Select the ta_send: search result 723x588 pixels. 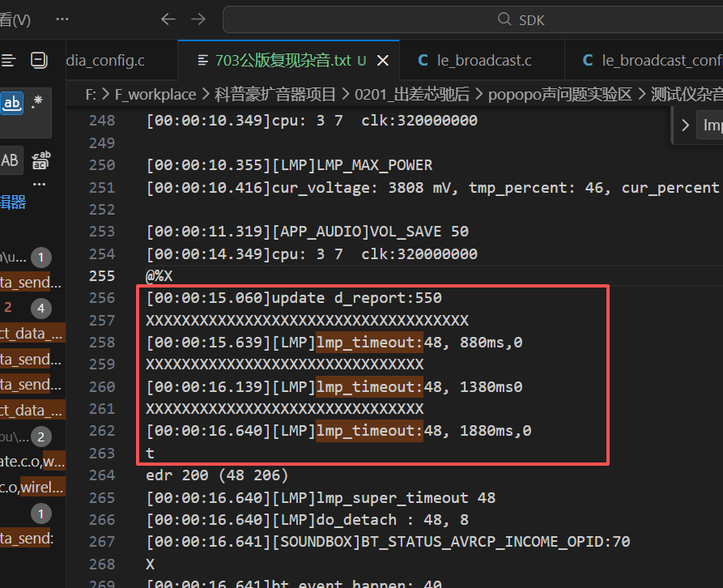click(x=26, y=539)
